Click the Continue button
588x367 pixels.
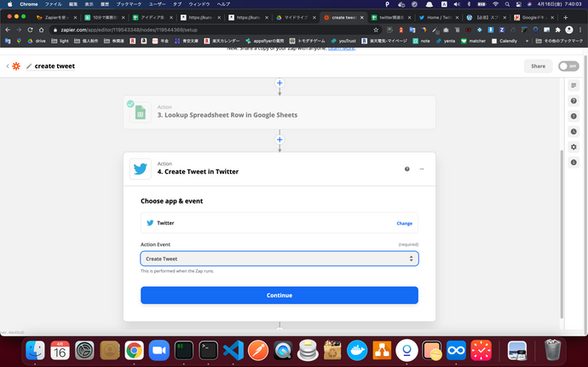pyautogui.click(x=280, y=295)
